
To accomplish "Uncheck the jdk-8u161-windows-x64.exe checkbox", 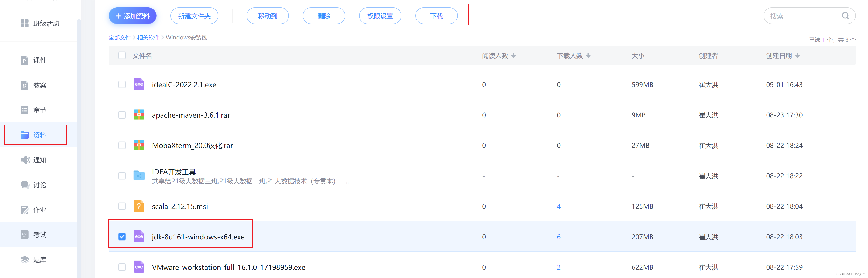I will point(122,236).
